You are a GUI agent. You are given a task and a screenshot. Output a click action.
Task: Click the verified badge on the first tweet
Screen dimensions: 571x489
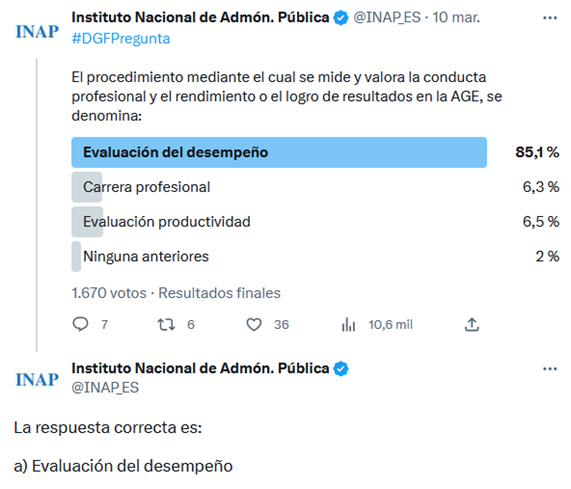click(x=341, y=18)
